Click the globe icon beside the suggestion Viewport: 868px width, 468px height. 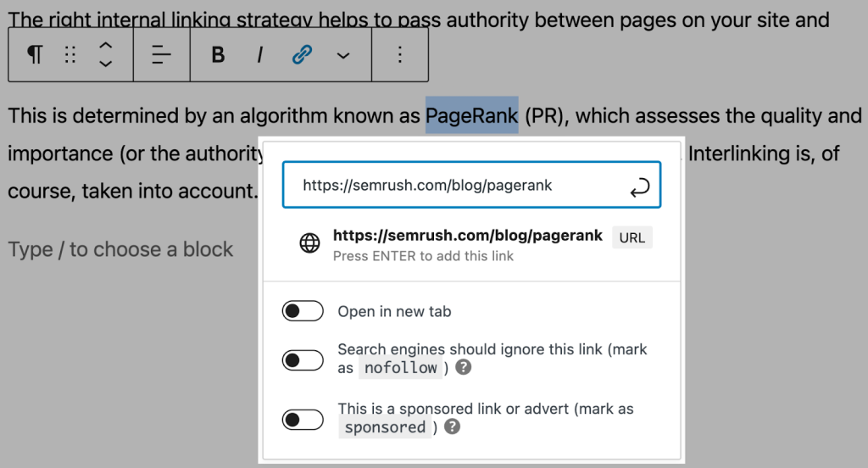coord(310,244)
